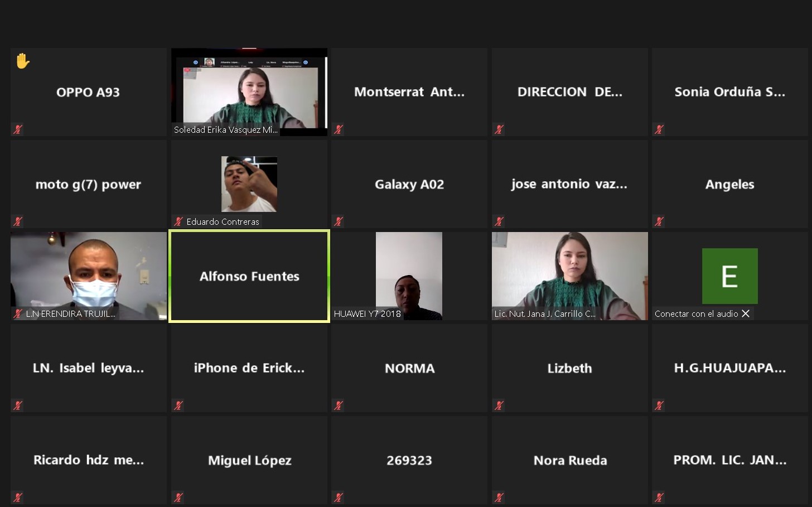The height and width of the screenshot is (507, 812).
Task: Dismiss the Conectar con el audio prompt
Action: (746, 313)
